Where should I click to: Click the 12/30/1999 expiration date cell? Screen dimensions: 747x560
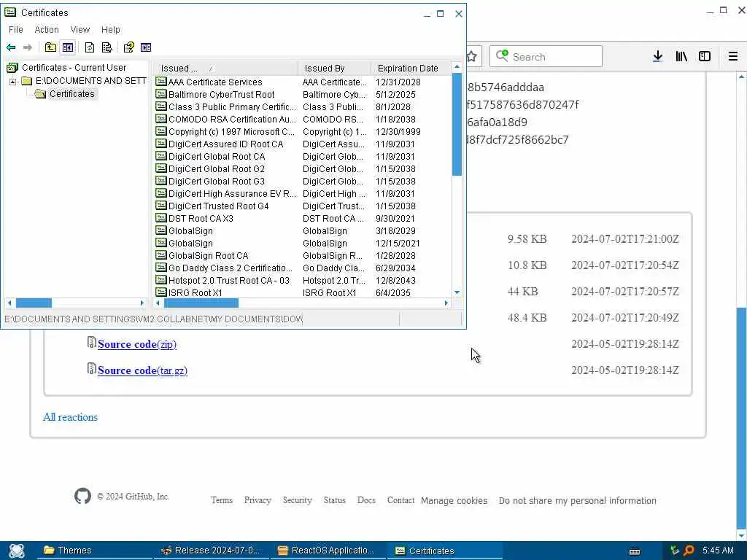(398, 131)
